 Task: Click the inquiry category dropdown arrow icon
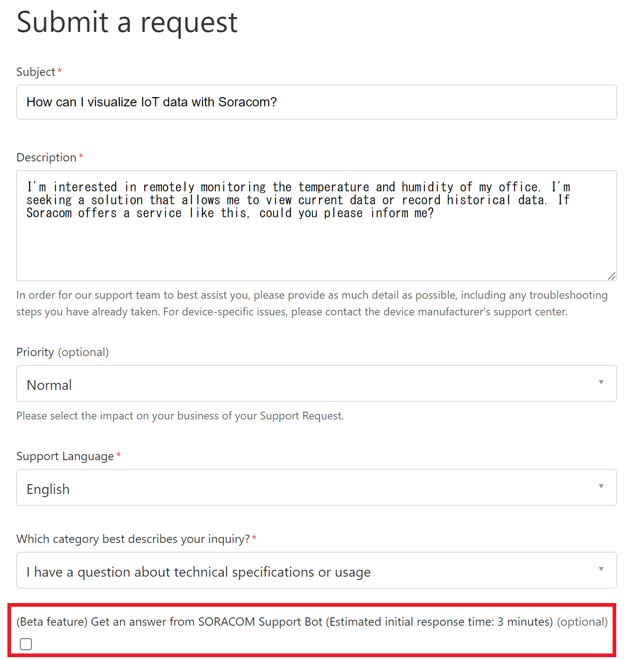pos(601,569)
